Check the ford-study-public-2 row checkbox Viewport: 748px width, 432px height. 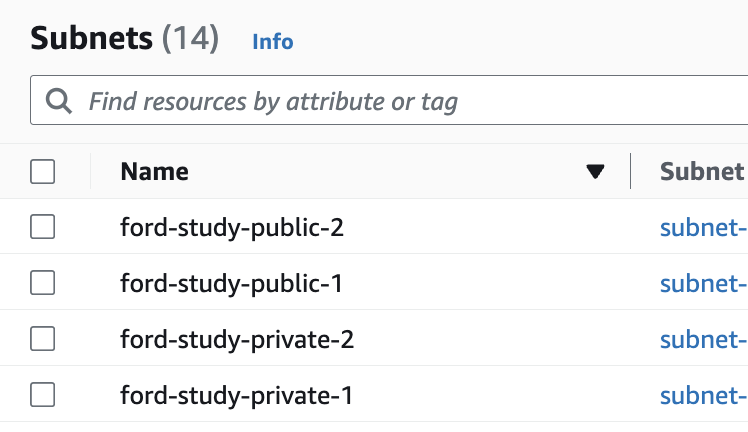click(42, 226)
